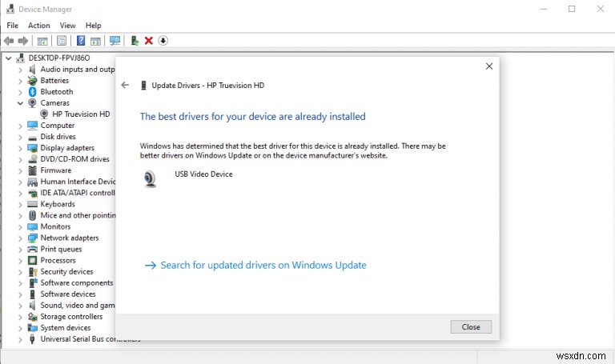Click the Batteries category icon
615x364 pixels.
[32, 80]
